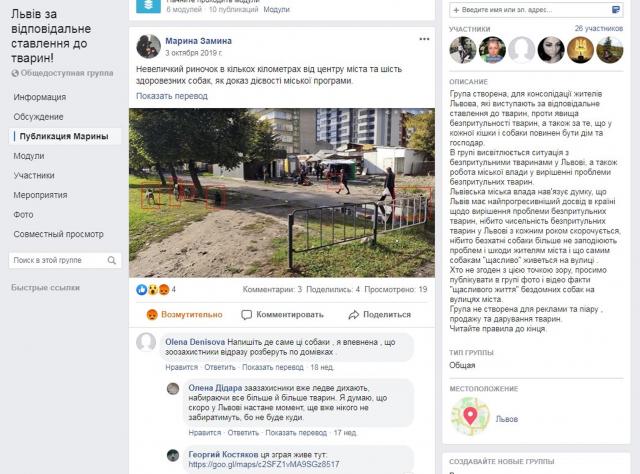The image size is (640, 474).
Task: Click the modules icon above the post
Action: tap(148, 6)
